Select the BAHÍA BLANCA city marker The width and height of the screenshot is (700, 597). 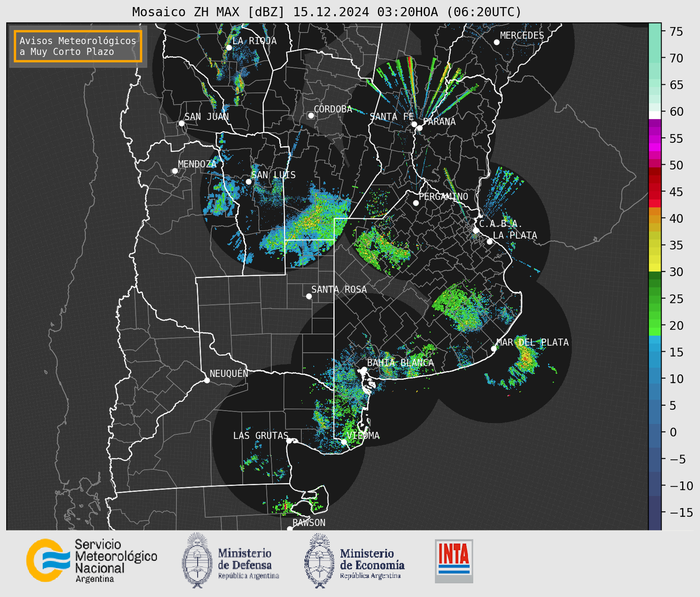click(x=364, y=369)
